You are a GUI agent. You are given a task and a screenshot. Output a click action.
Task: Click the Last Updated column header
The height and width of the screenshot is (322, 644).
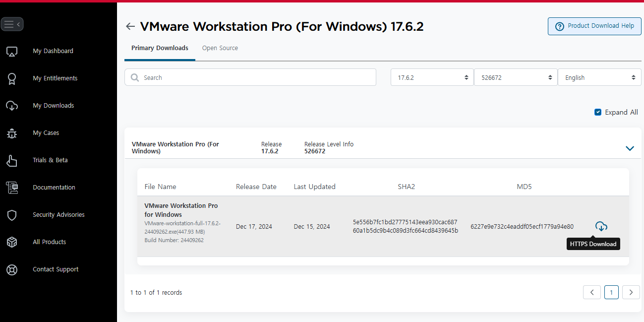pyautogui.click(x=315, y=187)
